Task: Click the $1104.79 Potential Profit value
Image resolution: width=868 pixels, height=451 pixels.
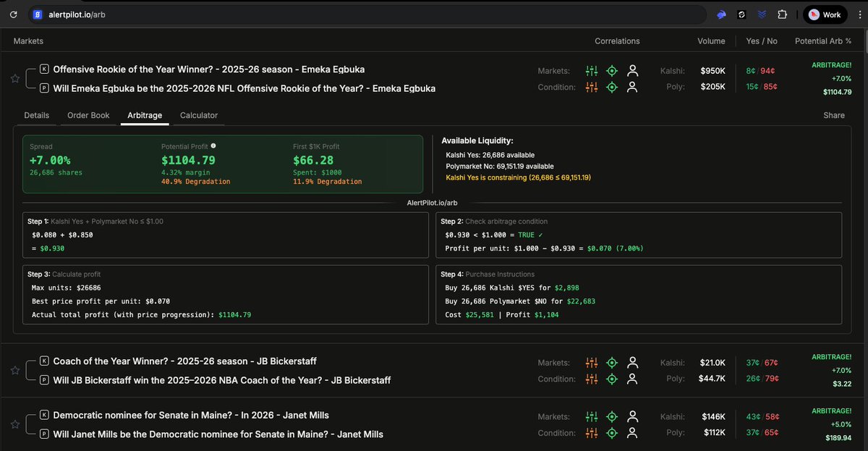Action: pyautogui.click(x=188, y=160)
